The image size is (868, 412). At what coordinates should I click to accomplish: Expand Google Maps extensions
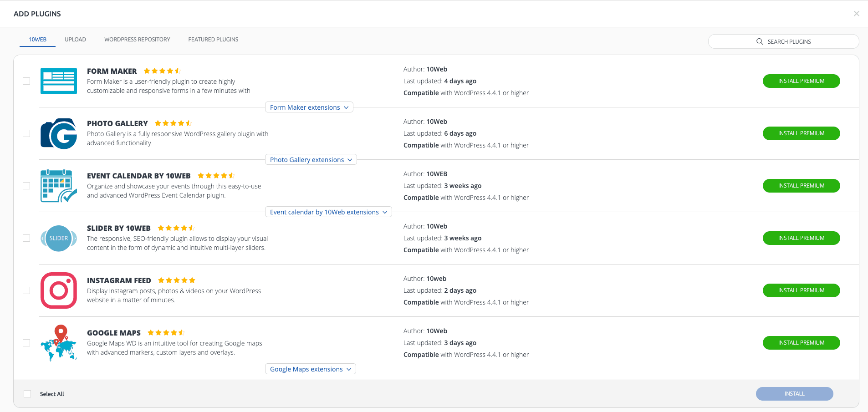pyautogui.click(x=310, y=369)
